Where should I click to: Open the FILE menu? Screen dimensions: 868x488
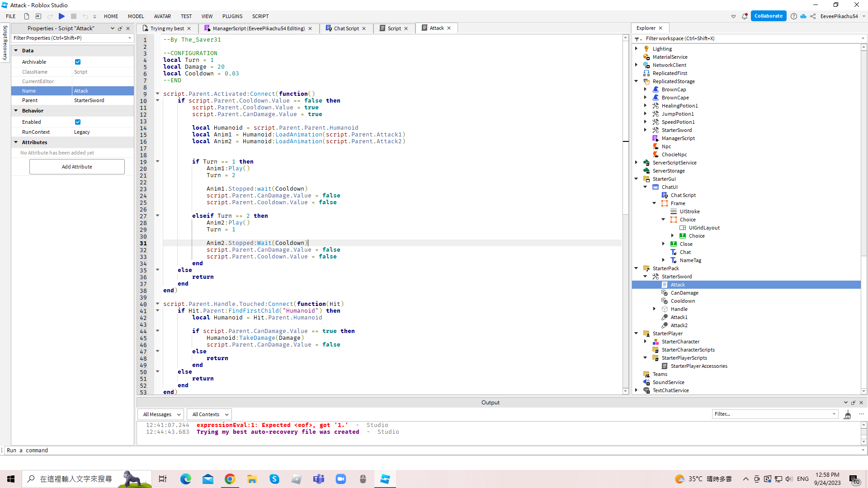click(11, 16)
